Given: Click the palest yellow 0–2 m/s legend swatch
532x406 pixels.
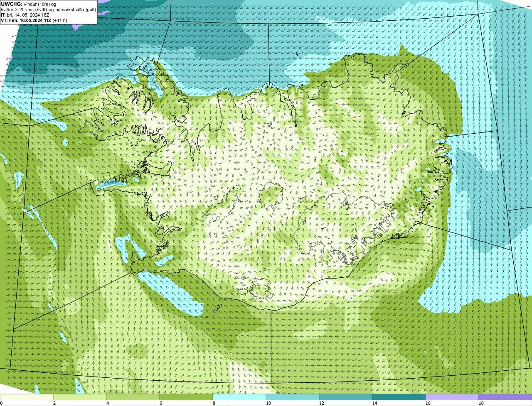Looking at the screenshot, I should click(x=27, y=397).
